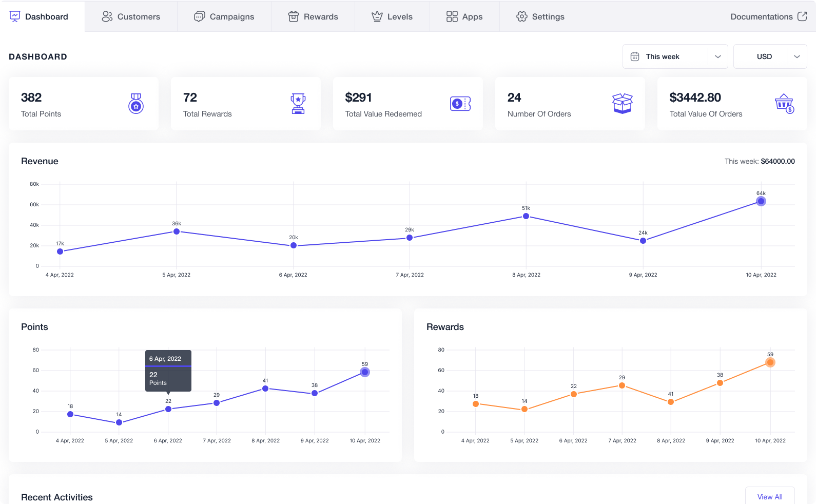Click the orange 22 point on Rewards chart
The width and height of the screenshot is (816, 504).
pos(574,394)
